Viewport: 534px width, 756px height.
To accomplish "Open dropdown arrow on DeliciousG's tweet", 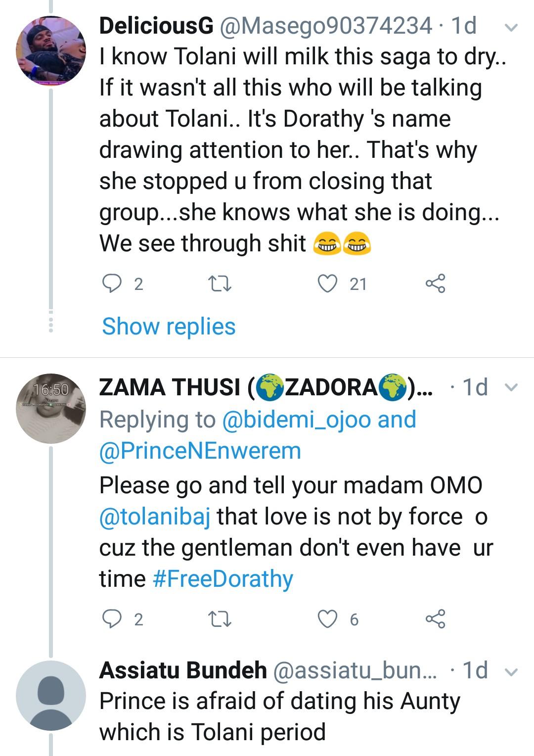I will pos(513,28).
